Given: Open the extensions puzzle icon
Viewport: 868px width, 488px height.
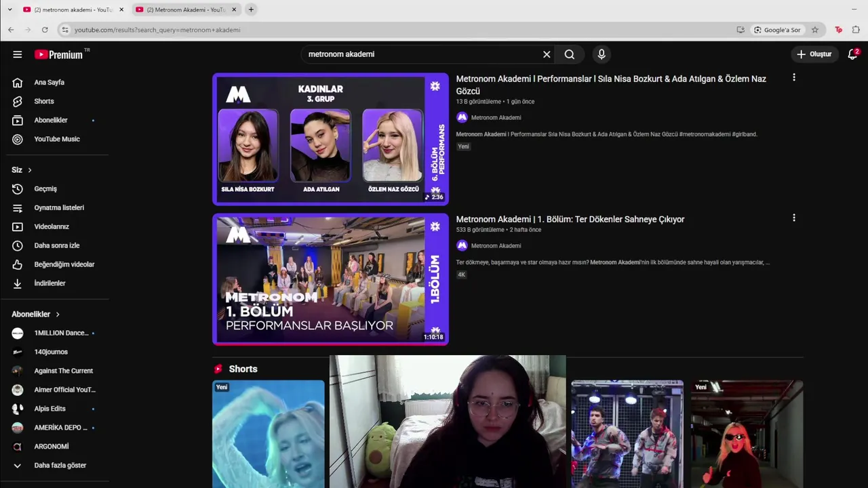Looking at the screenshot, I should tap(856, 30).
